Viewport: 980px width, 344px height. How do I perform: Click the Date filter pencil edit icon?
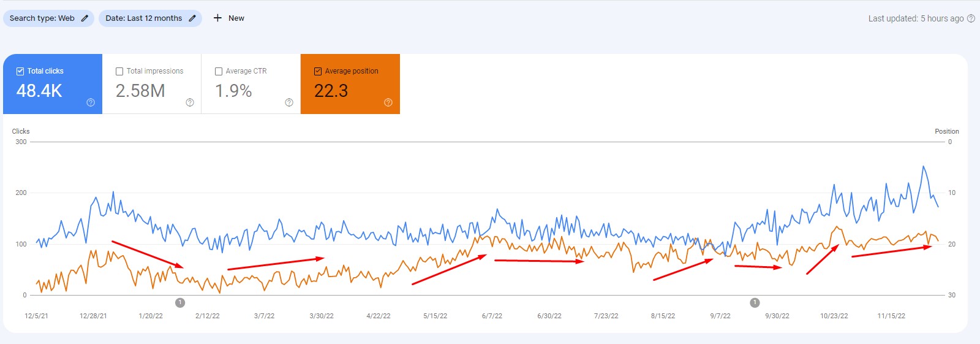[x=192, y=18]
